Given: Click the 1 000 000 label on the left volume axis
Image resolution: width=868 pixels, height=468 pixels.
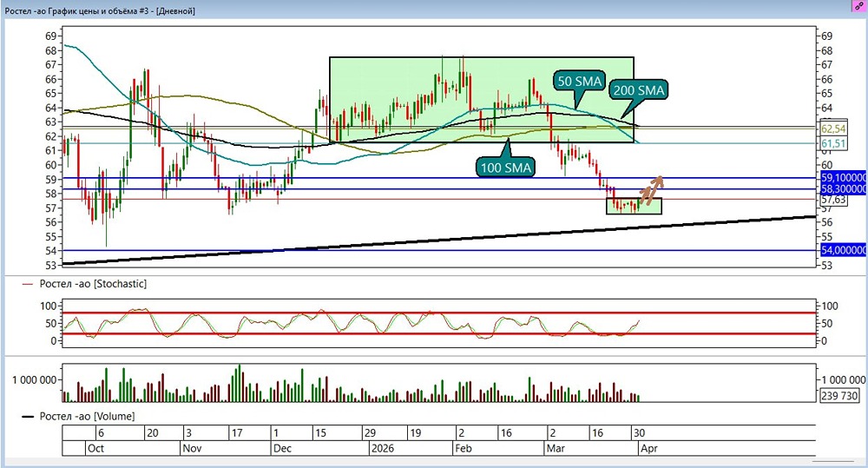Looking at the screenshot, I should click(35, 380).
